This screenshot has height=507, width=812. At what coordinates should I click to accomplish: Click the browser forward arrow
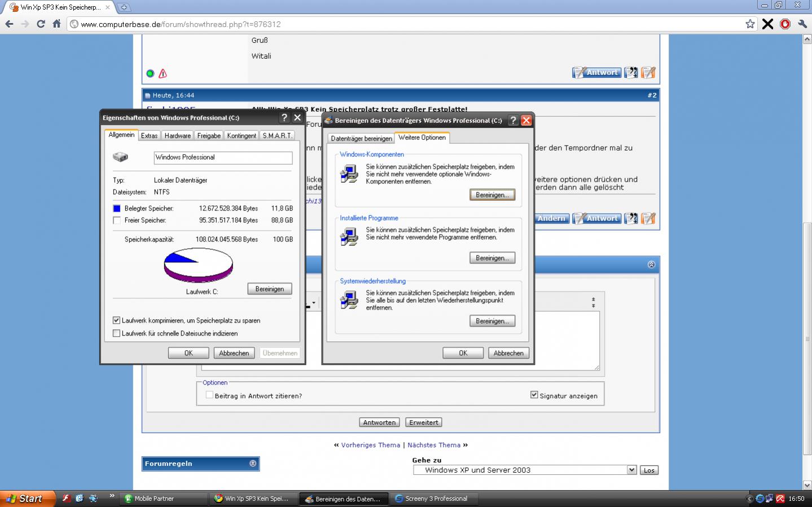25,24
